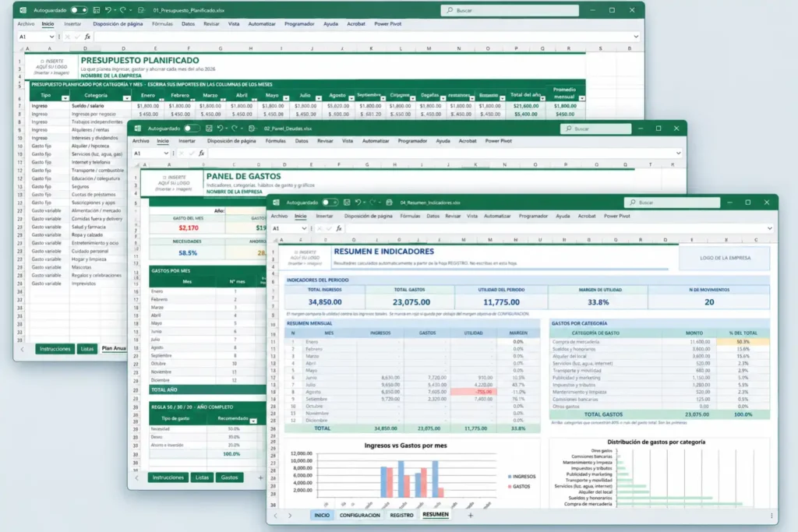Screen dimensions: 798x532
Task: Open Categoría column filter dropdown
Action: tap(127, 98)
